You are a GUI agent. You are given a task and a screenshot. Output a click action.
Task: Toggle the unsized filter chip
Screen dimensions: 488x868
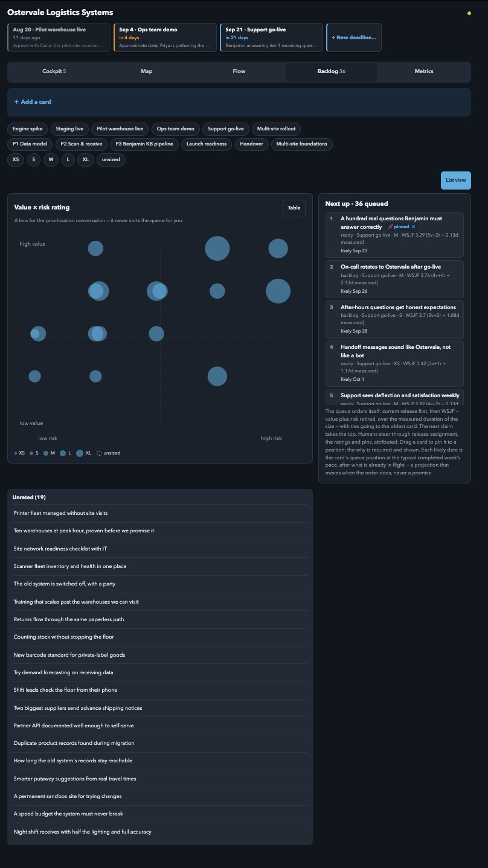[x=111, y=160]
